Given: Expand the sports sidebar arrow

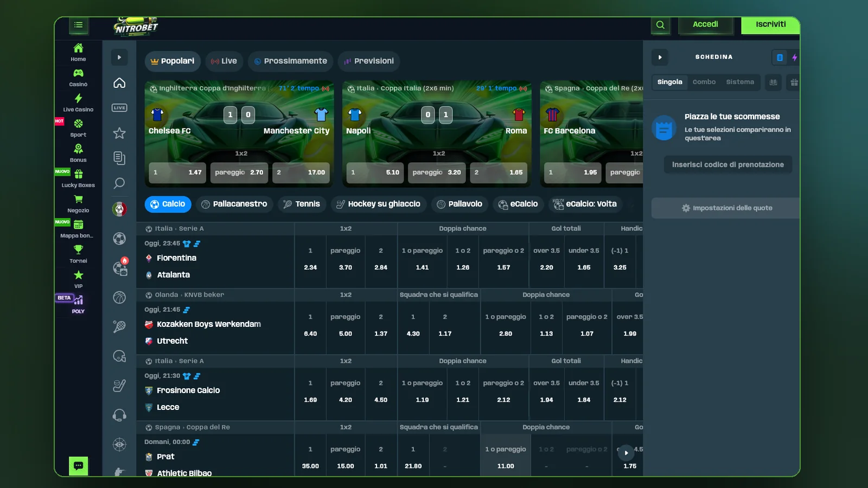Looking at the screenshot, I should (119, 57).
